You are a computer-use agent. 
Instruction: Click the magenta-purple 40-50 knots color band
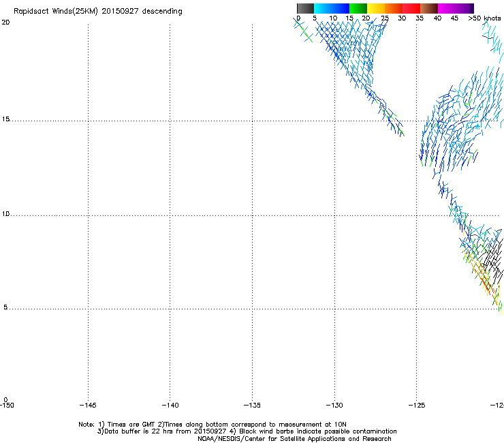point(456,8)
